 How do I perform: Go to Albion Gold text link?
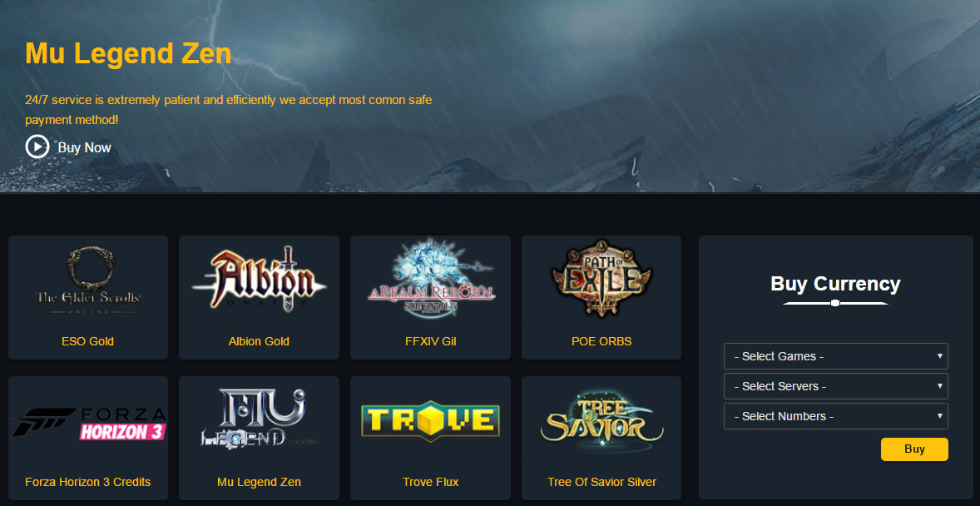[259, 341]
